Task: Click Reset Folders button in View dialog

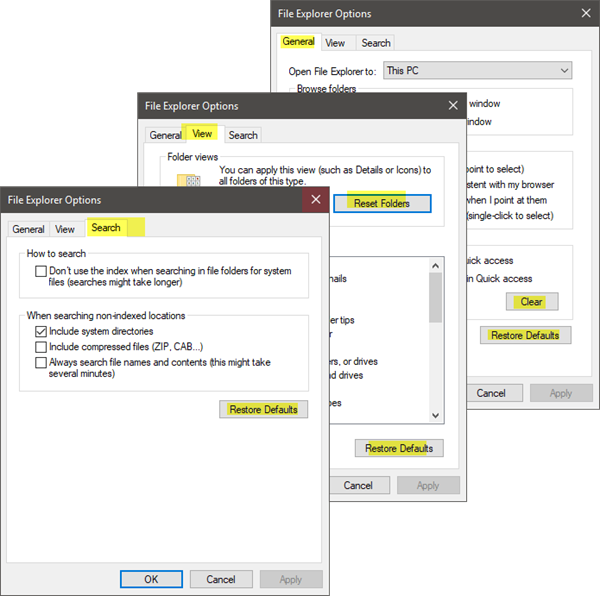Action: (382, 204)
